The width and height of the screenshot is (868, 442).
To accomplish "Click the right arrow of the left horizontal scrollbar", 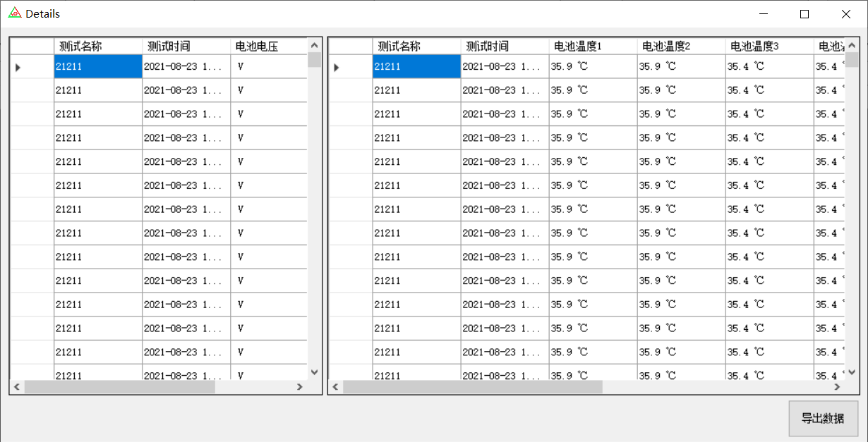I will pos(300,387).
